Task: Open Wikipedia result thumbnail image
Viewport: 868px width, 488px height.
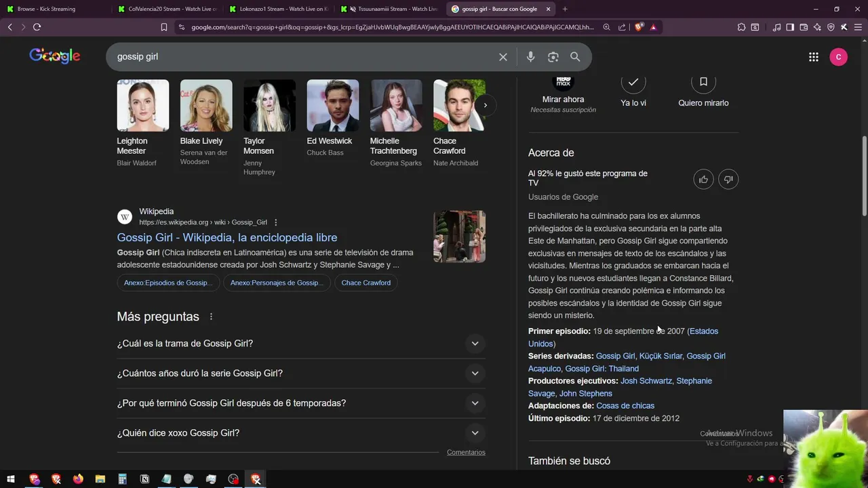Action: click(x=459, y=237)
